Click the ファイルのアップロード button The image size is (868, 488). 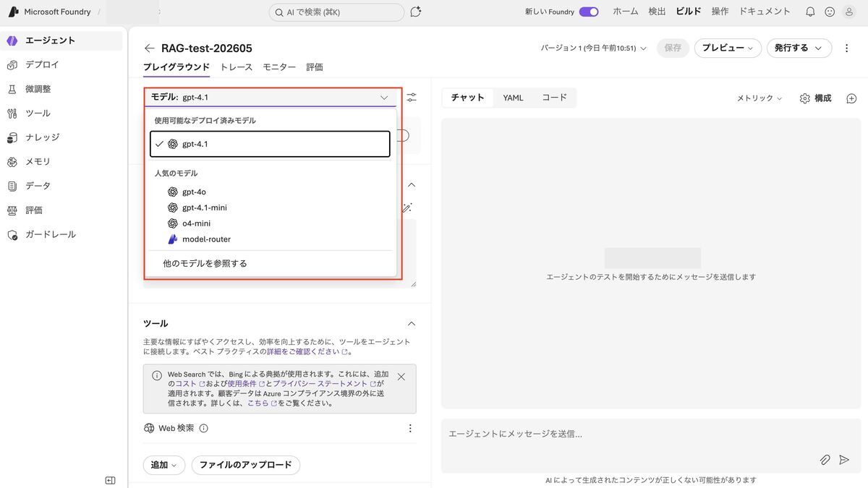(x=246, y=465)
